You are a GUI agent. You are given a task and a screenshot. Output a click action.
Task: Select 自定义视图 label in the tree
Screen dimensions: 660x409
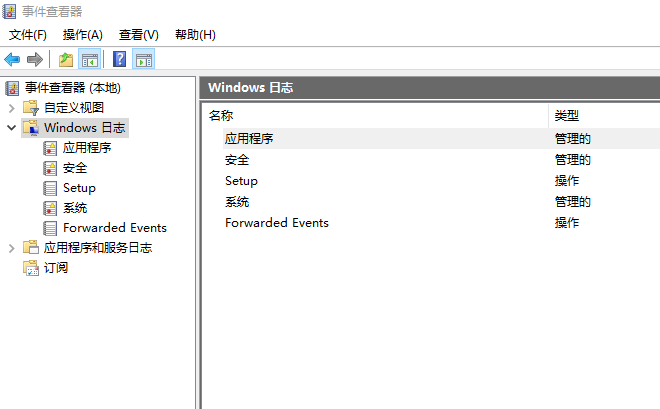tap(74, 108)
